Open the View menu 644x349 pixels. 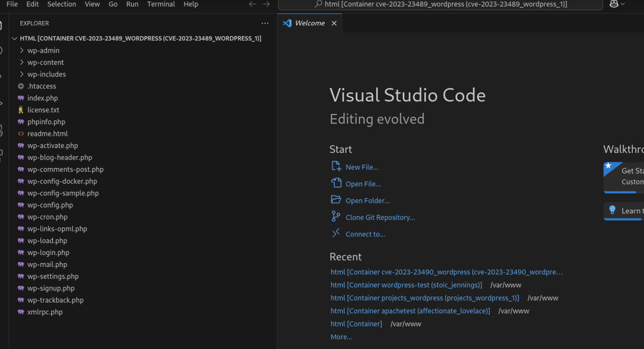pyautogui.click(x=92, y=4)
